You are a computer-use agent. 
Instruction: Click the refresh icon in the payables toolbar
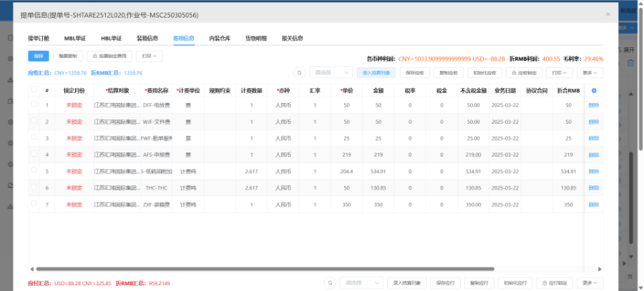click(330, 283)
